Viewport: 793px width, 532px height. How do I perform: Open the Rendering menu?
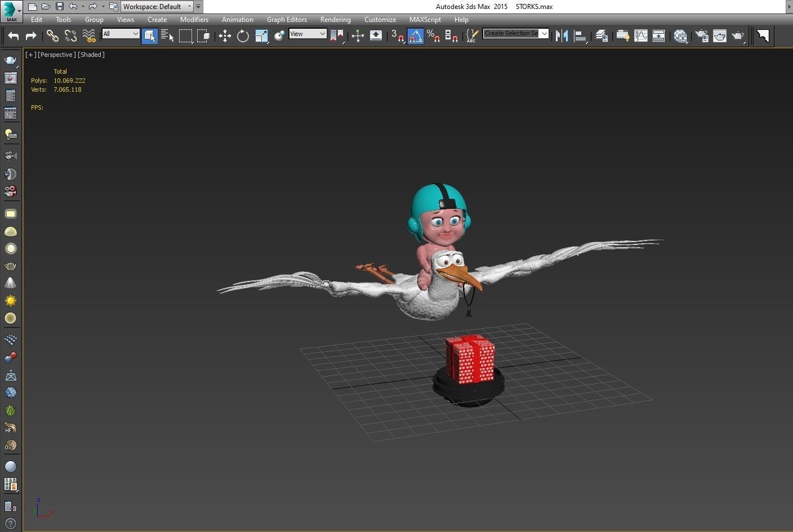pyautogui.click(x=335, y=19)
